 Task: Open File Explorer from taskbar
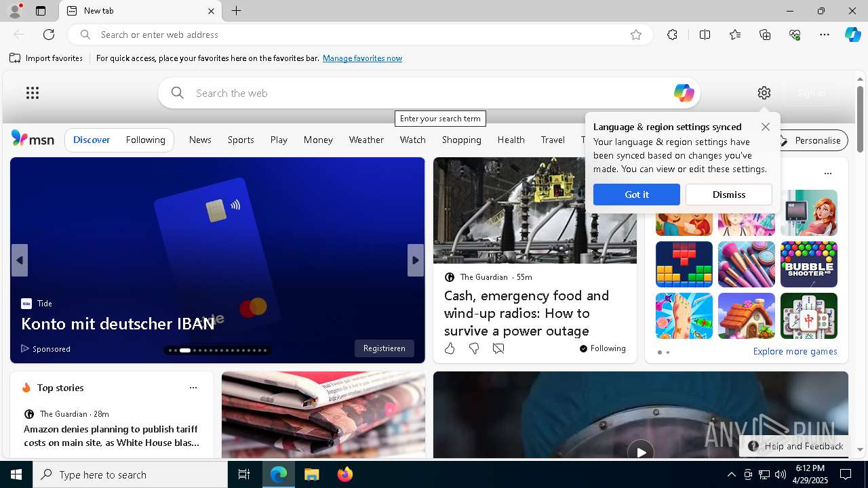[312, 474]
